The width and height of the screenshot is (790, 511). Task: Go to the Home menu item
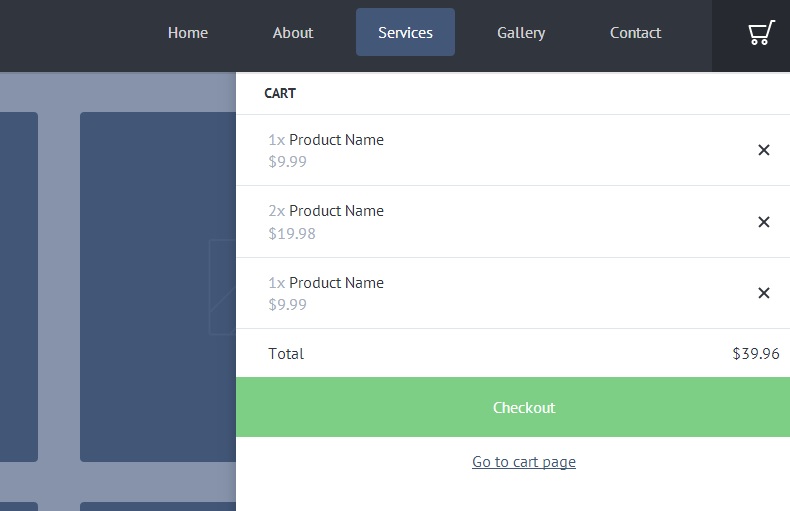coord(188,33)
